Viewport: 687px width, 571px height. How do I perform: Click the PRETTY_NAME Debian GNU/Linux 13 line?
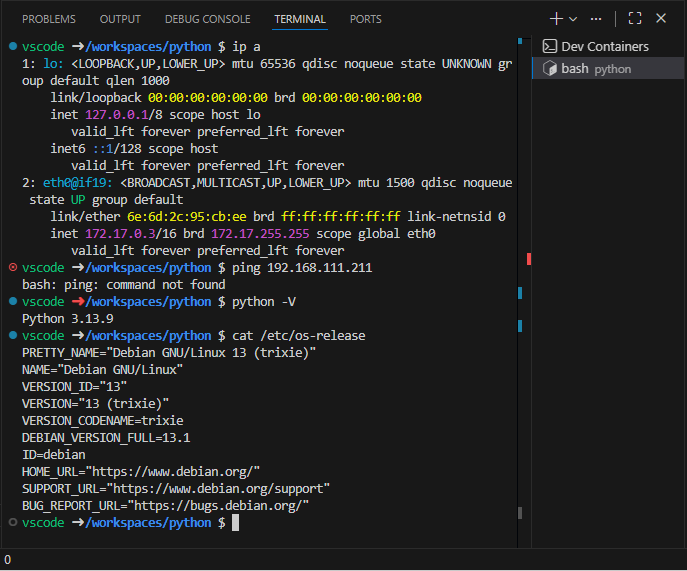tap(169, 353)
